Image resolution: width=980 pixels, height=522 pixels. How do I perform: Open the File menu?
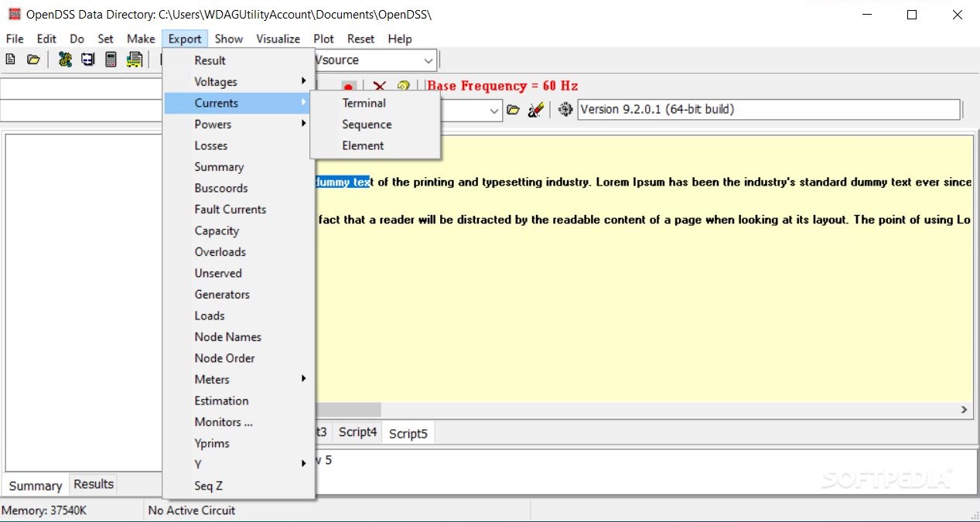(x=15, y=39)
